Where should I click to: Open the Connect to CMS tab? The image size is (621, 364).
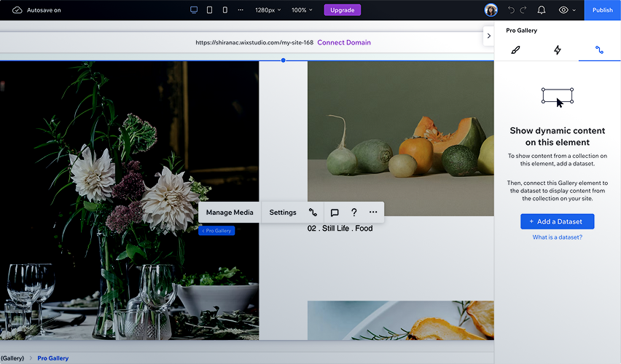pyautogui.click(x=599, y=50)
